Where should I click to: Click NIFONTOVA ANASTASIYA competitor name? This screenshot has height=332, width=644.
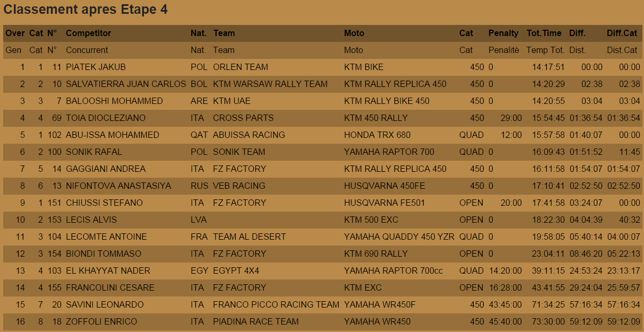[x=118, y=186]
